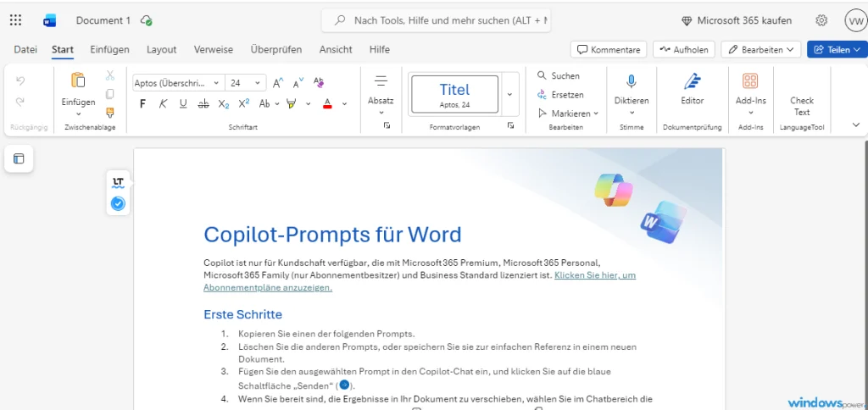
Task: Click the LT LanguageTool side icon
Action: [x=118, y=182]
